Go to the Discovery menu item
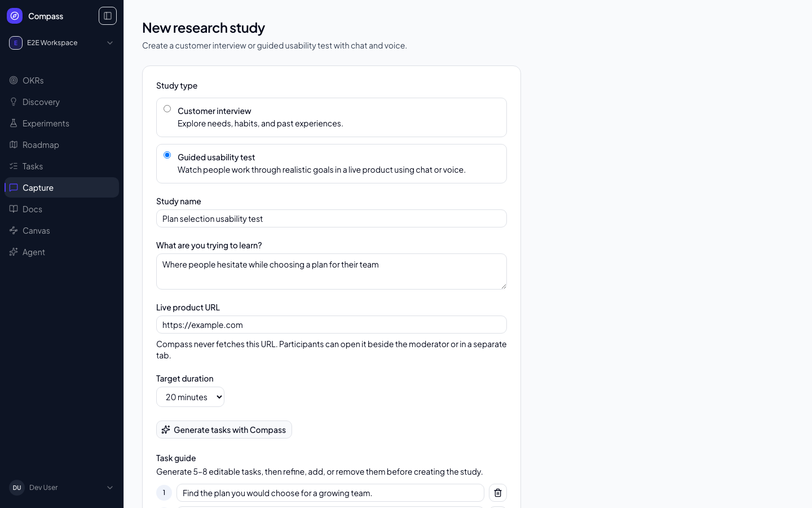This screenshot has width=812, height=508. (61, 102)
